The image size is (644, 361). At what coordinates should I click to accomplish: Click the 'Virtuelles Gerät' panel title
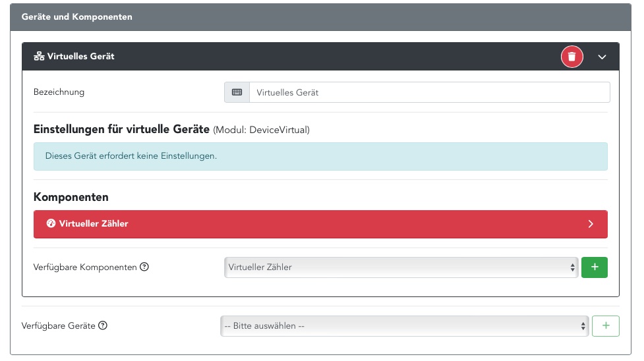click(x=80, y=57)
